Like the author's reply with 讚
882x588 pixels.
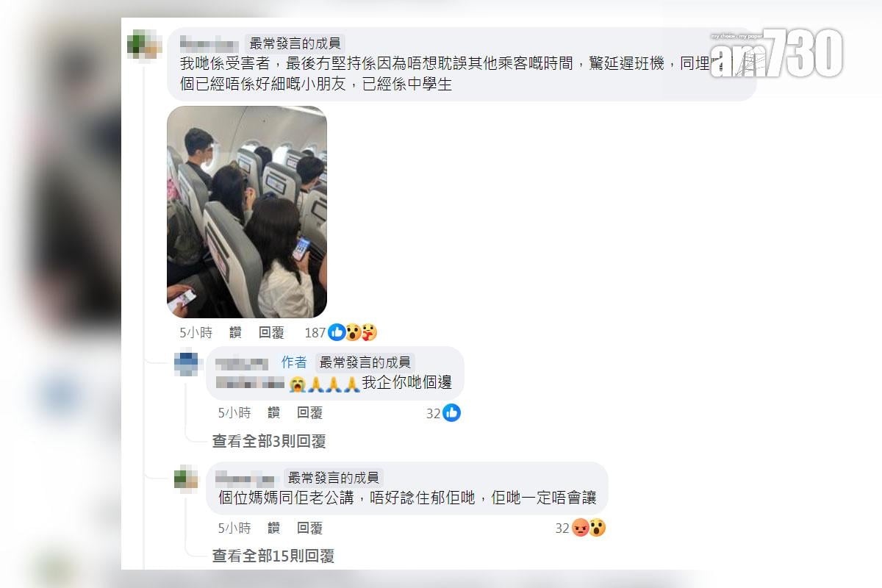click(273, 413)
